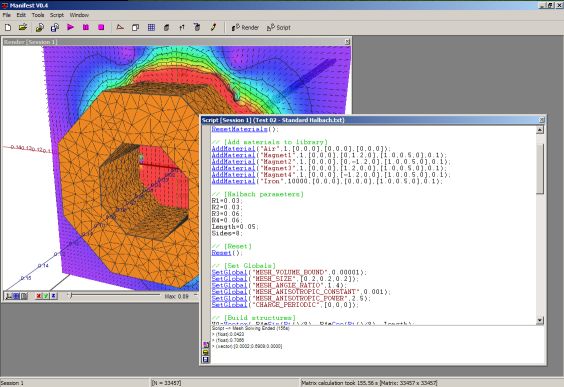
Task: Open a file with the folder icon
Action: (23, 27)
